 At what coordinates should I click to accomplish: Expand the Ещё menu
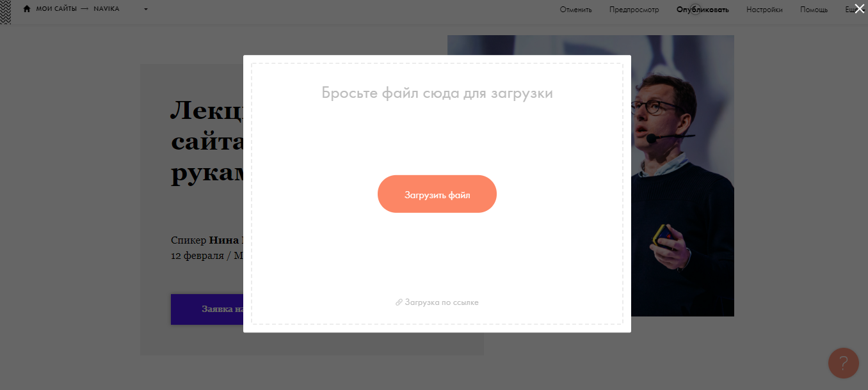click(x=851, y=10)
